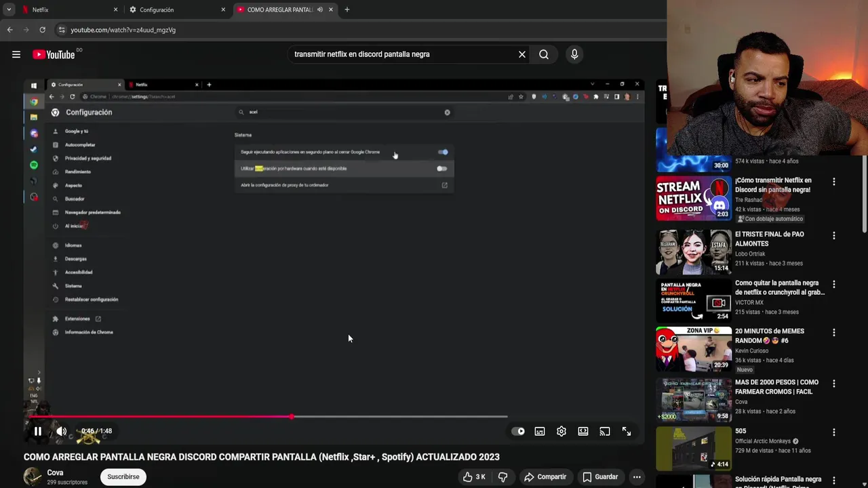Open the tab search dropdown arrow
Viewport: 868px width, 488px height.
pos(9,9)
